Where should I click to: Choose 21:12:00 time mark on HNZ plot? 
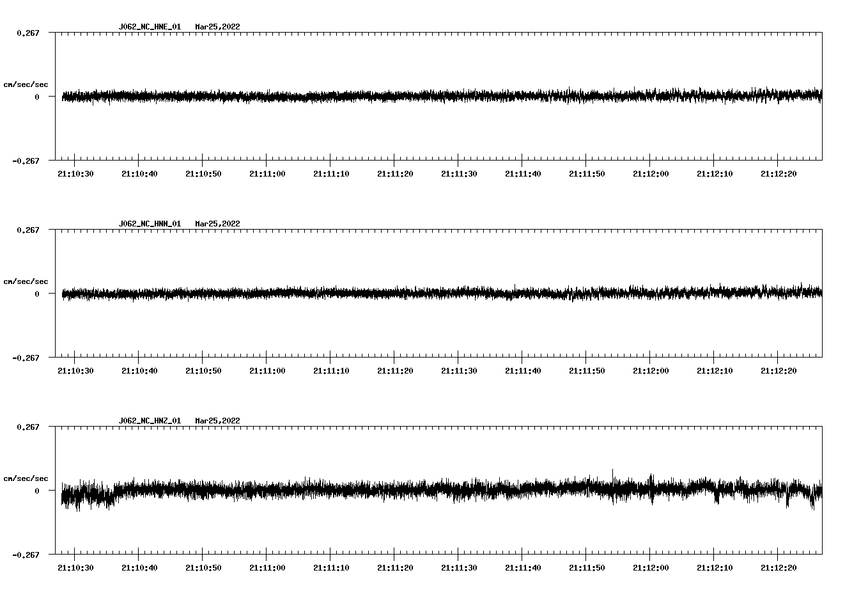coord(651,568)
